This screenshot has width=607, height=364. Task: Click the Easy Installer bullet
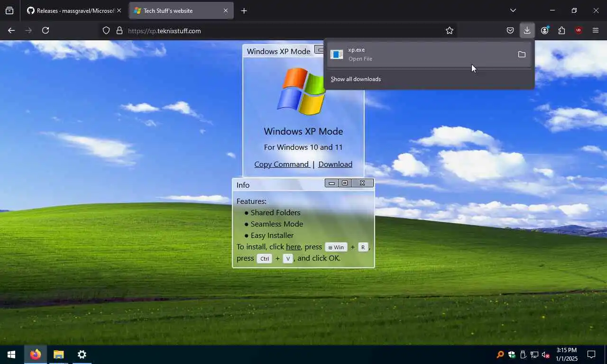tap(272, 235)
